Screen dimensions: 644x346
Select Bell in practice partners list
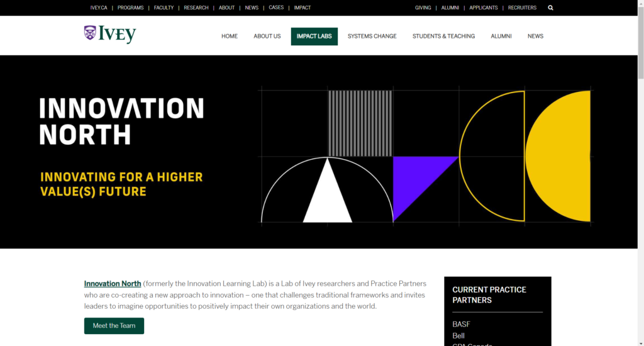pyautogui.click(x=458, y=336)
